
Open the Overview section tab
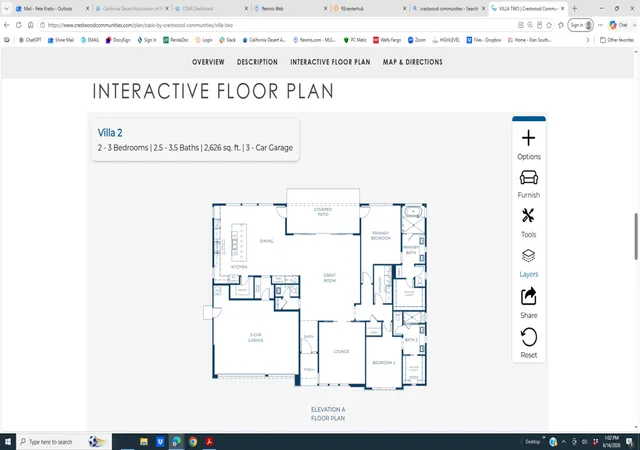pos(208,62)
